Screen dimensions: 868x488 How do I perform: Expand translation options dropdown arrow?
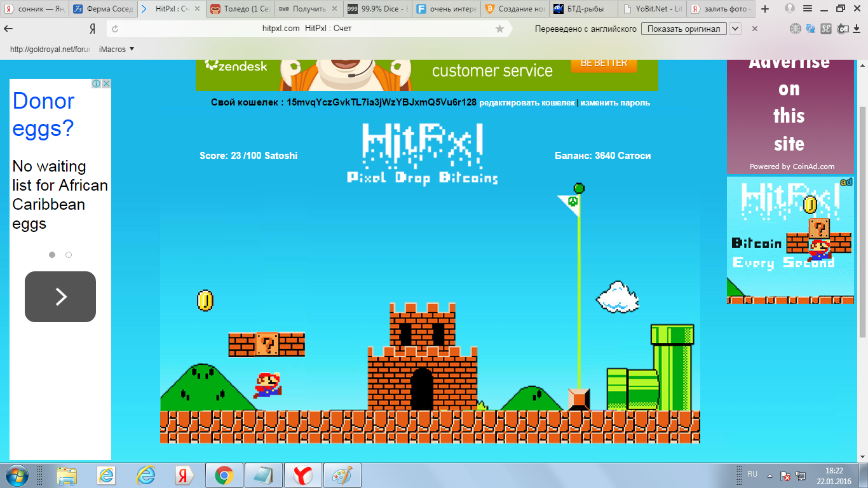point(735,29)
